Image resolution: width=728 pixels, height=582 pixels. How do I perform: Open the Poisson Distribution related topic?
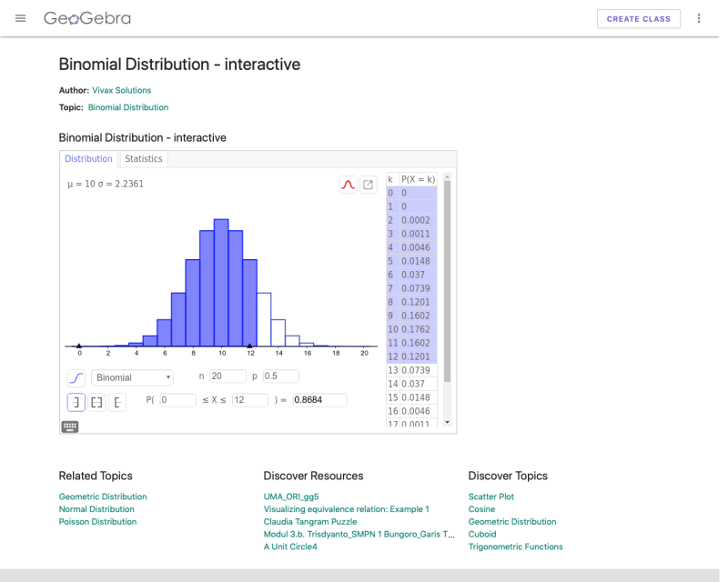(x=97, y=521)
